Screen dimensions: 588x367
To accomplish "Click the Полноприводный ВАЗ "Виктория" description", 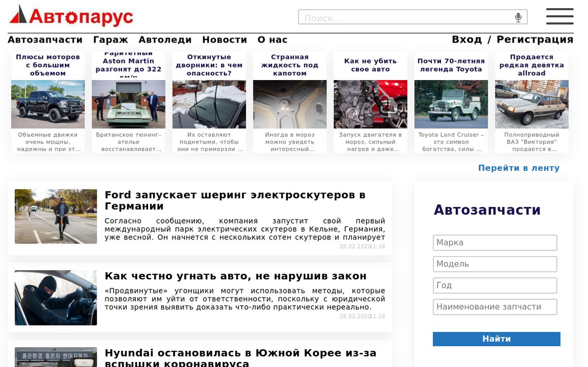I will point(532,142).
